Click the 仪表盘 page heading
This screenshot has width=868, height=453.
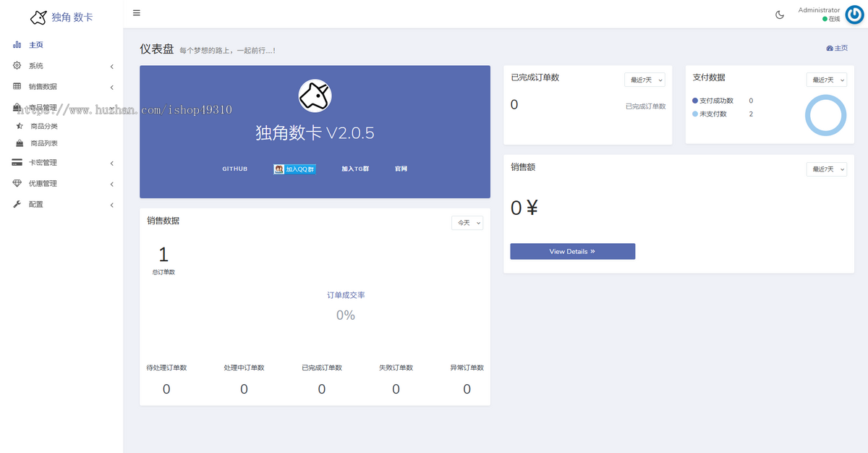(157, 49)
